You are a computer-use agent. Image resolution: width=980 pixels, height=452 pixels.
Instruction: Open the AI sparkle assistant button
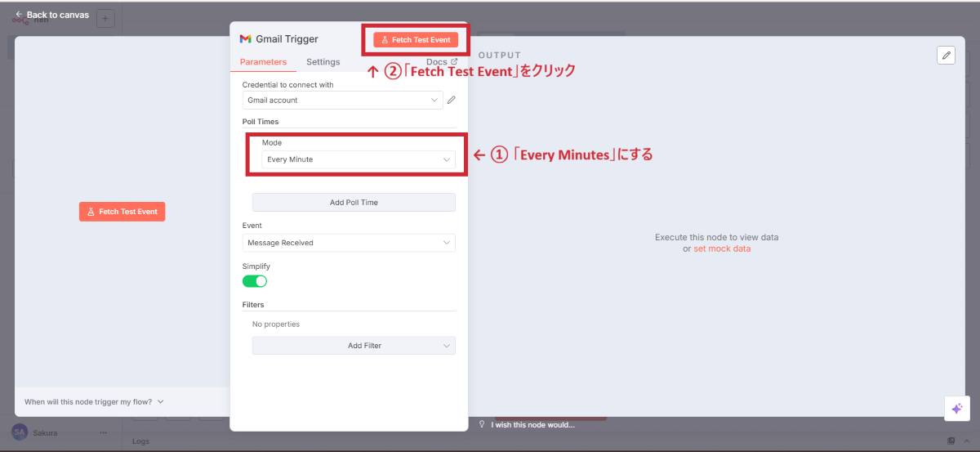(956, 409)
